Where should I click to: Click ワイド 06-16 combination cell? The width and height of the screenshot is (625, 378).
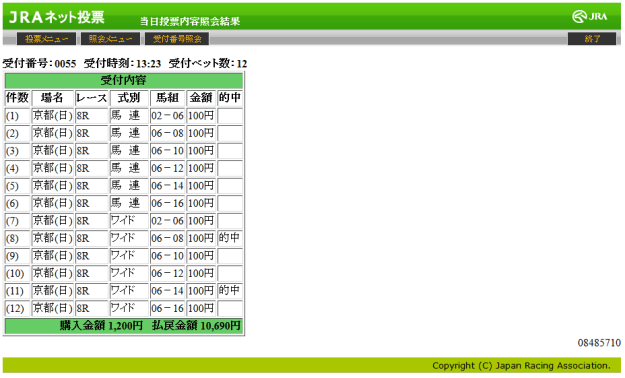click(167, 309)
